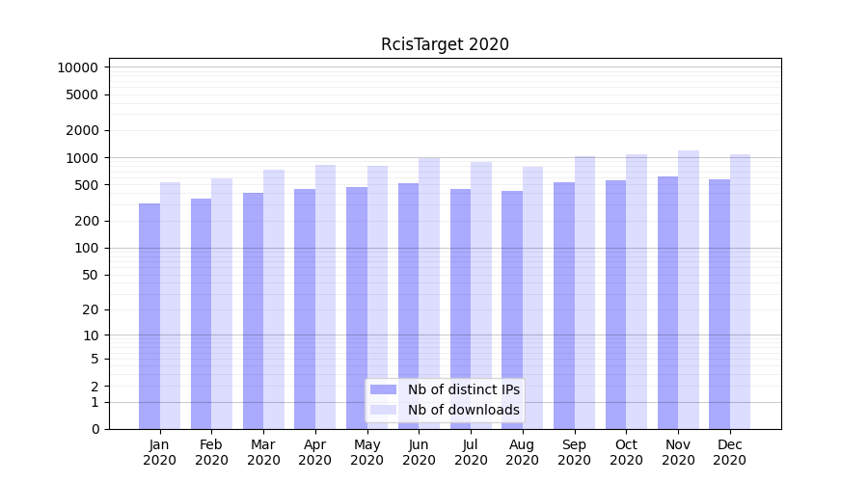The image size is (868, 482).
Task: Select the 'Nb of downloads' legend label
Action: pos(463,410)
